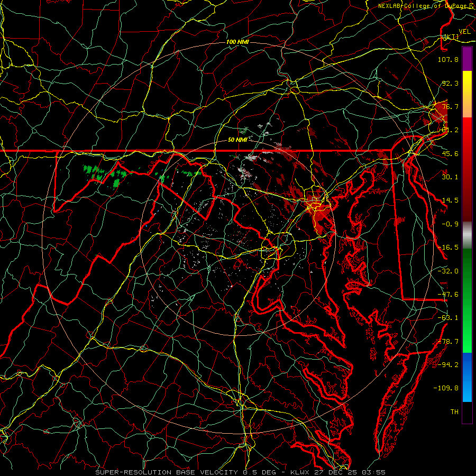Click the 61.2 scale value
476x476 pixels.
coord(450,130)
